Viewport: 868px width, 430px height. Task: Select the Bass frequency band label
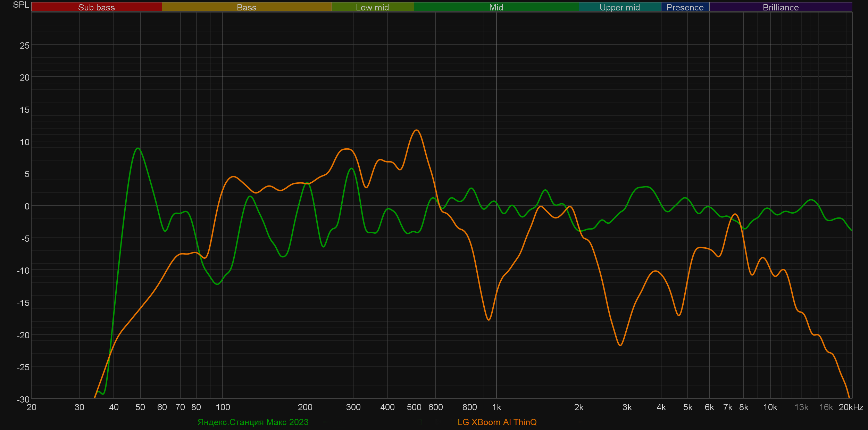point(247,7)
